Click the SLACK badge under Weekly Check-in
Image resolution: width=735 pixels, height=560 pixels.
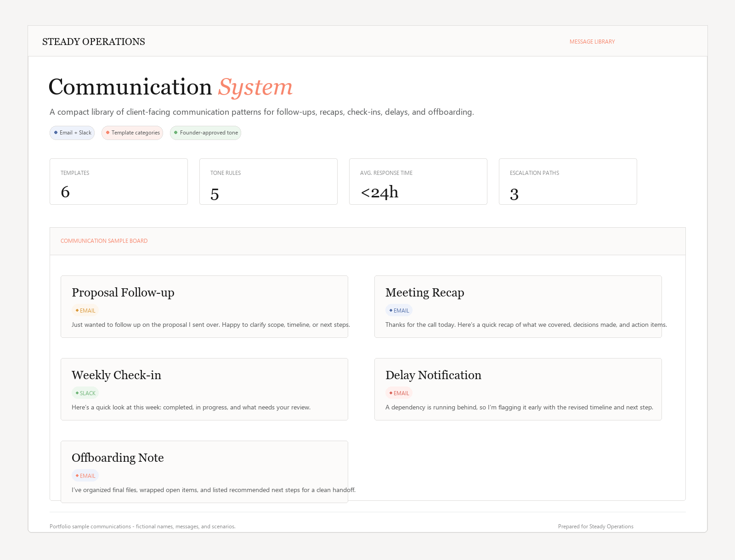[85, 393]
